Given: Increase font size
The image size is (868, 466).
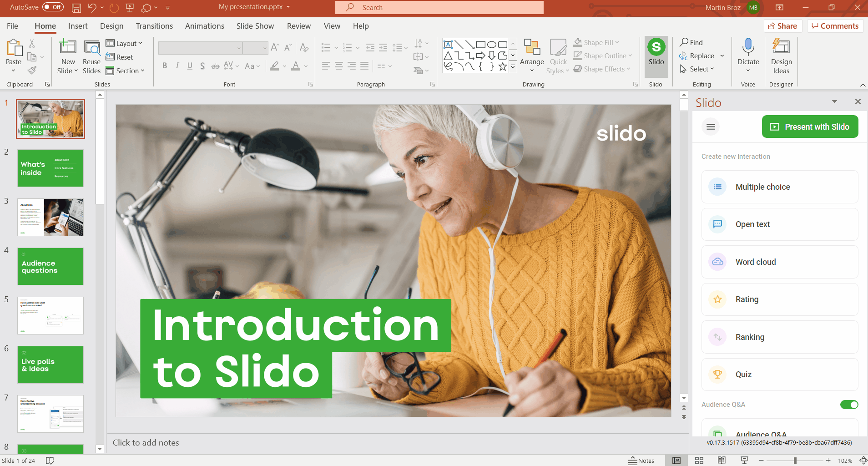Looking at the screenshot, I should click(275, 47).
